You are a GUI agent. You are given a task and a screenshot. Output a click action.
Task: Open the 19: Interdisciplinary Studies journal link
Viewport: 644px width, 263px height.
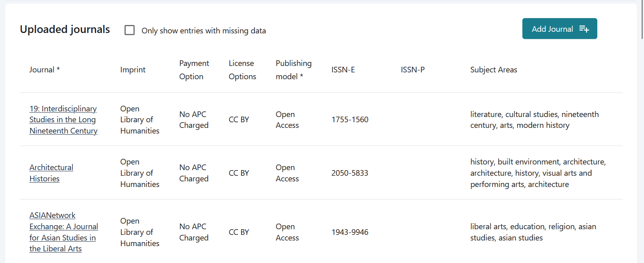pos(63,119)
